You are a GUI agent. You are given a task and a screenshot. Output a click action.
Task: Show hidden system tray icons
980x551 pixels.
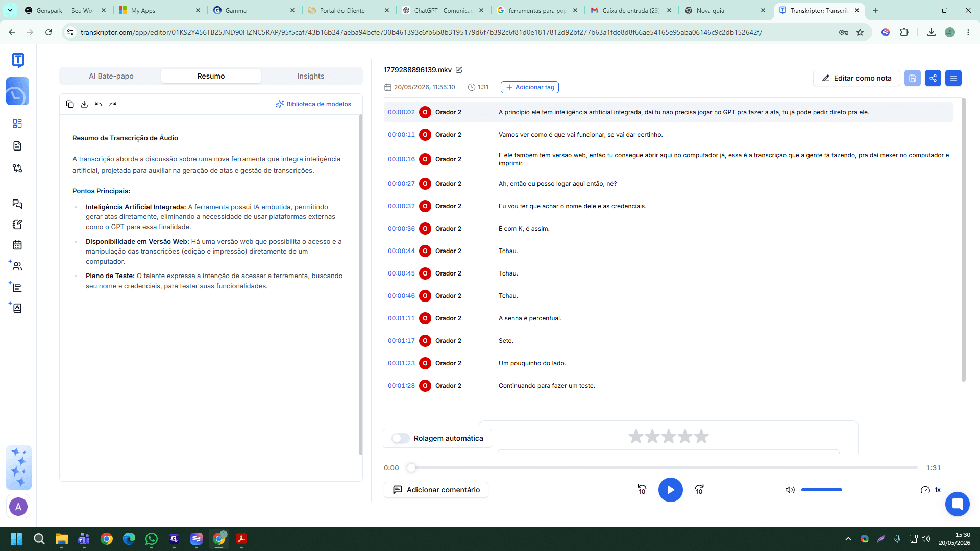click(848, 539)
